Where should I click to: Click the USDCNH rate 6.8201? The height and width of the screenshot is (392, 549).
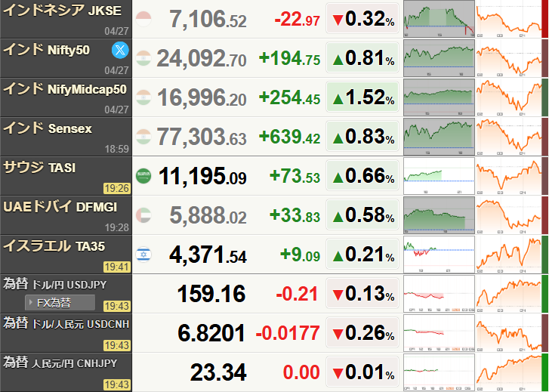coord(211,333)
